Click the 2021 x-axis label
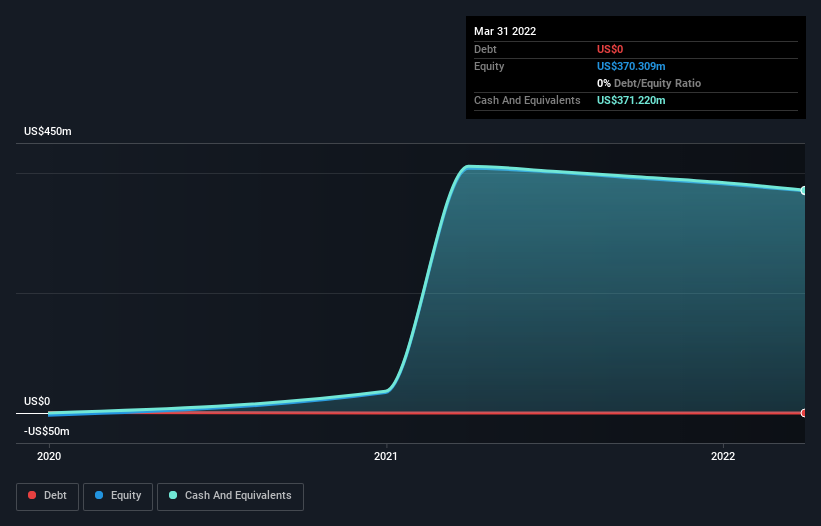 click(x=386, y=456)
